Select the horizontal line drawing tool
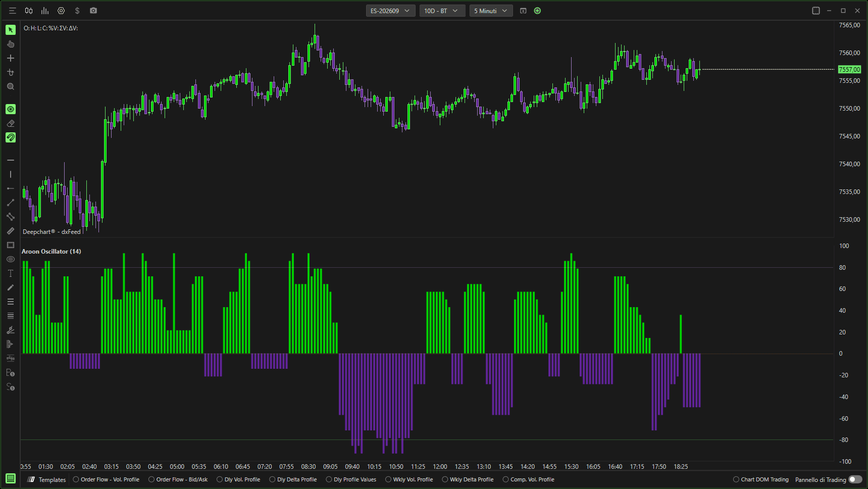 pos(11,160)
